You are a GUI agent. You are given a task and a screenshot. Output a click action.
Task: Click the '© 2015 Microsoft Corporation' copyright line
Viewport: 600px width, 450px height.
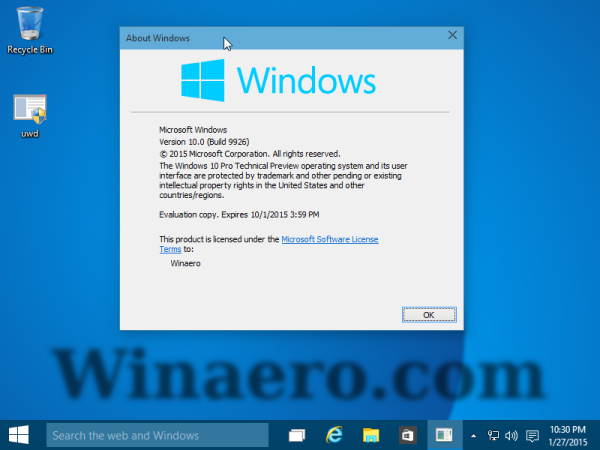tap(249, 154)
